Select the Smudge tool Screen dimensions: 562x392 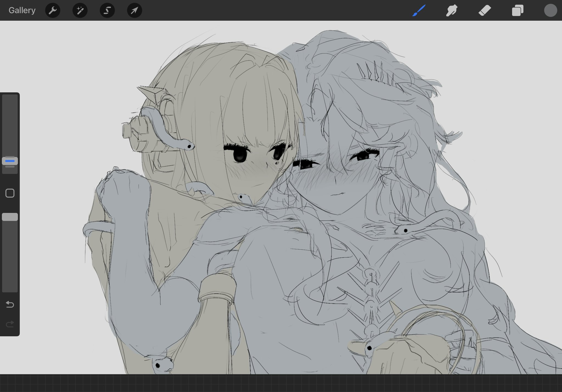452,10
